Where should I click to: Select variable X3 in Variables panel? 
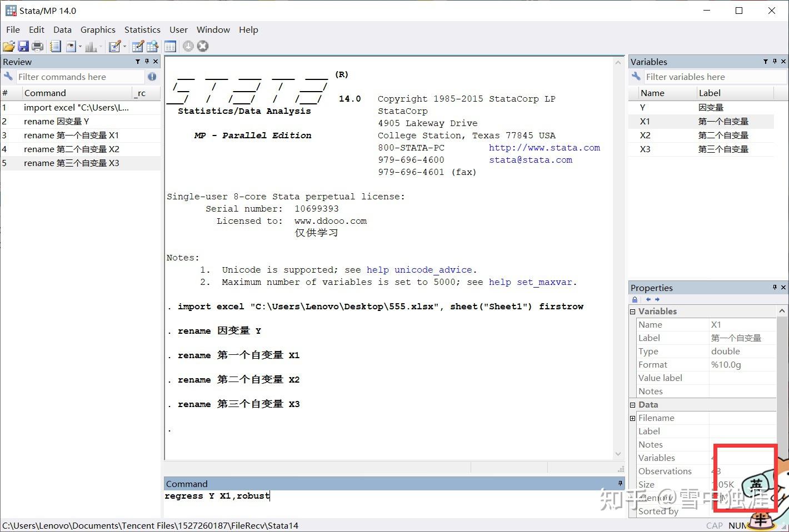click(701, 149)
